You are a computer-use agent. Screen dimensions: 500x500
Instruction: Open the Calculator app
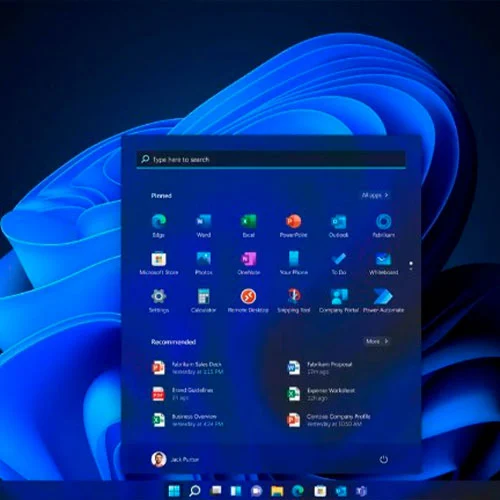(x=203, y=301)
